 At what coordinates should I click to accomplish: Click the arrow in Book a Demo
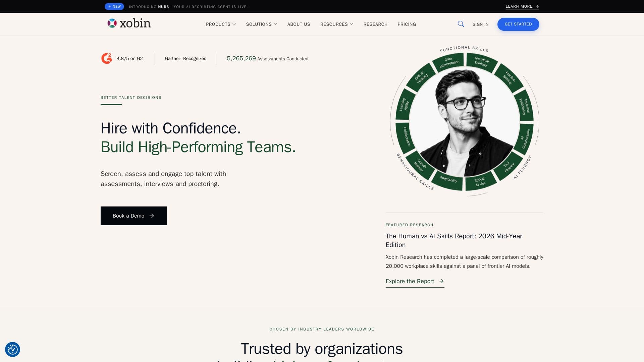click(x=152, y=216)
